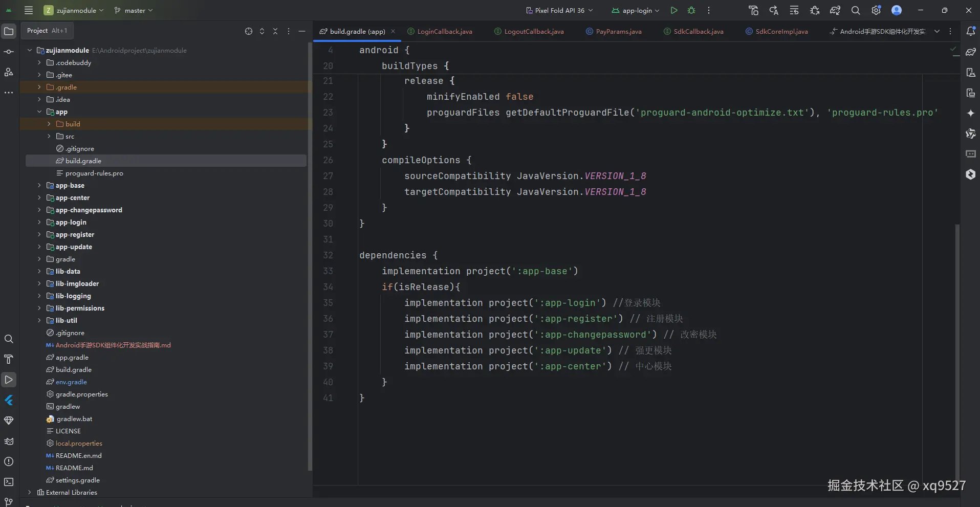Close the build.gradle (:app) tab

pos(393,31)
